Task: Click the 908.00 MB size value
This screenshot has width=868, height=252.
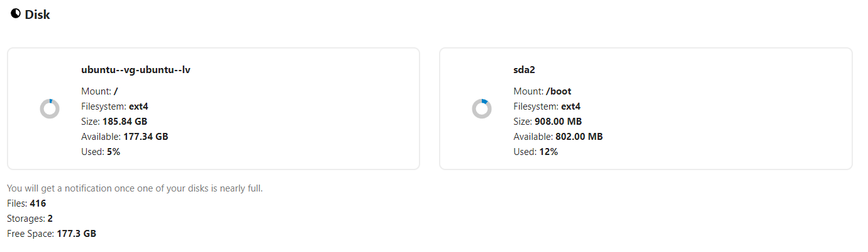Action: (558, 122)
